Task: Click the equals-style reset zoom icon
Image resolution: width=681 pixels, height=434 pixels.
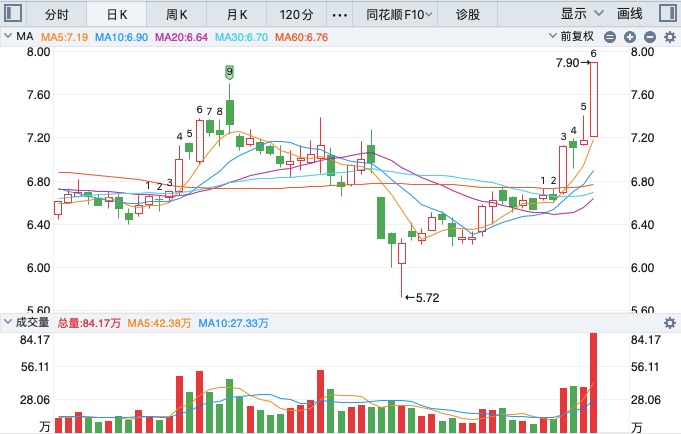Action: click(610, 37)
